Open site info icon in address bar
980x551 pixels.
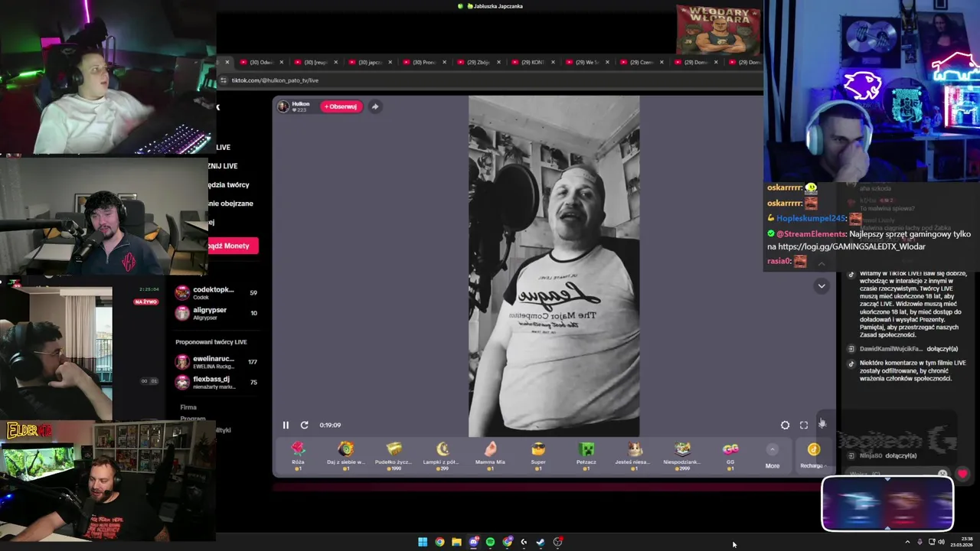point(224,80)
